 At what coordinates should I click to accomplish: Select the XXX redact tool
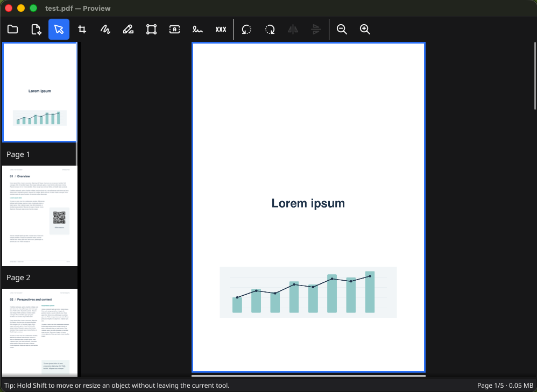coord(221,30)
